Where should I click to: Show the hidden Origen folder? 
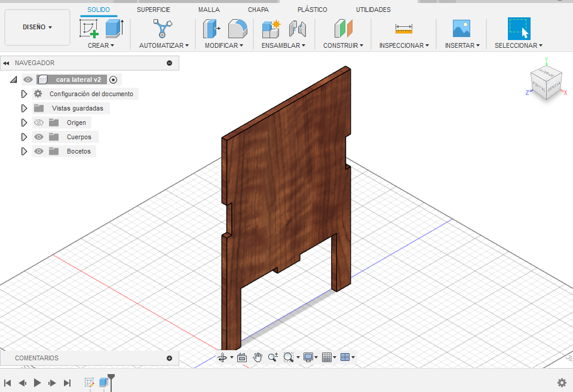[x=39, y=122]
